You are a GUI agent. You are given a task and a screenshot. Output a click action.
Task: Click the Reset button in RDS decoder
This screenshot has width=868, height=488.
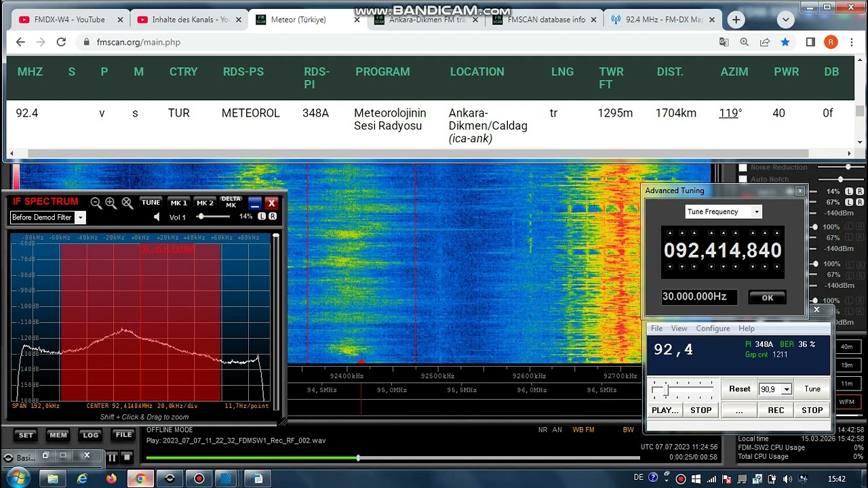[x=740, y=389]
